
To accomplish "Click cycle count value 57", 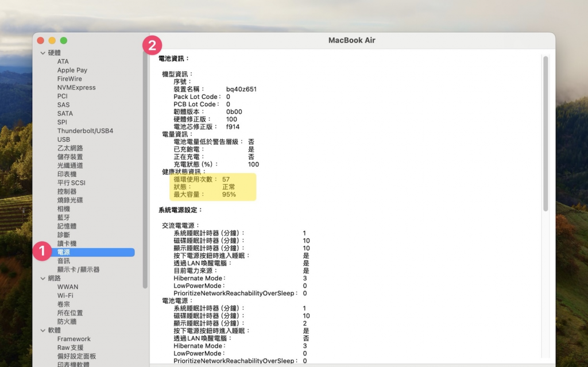I will click(x=226, y=179).
